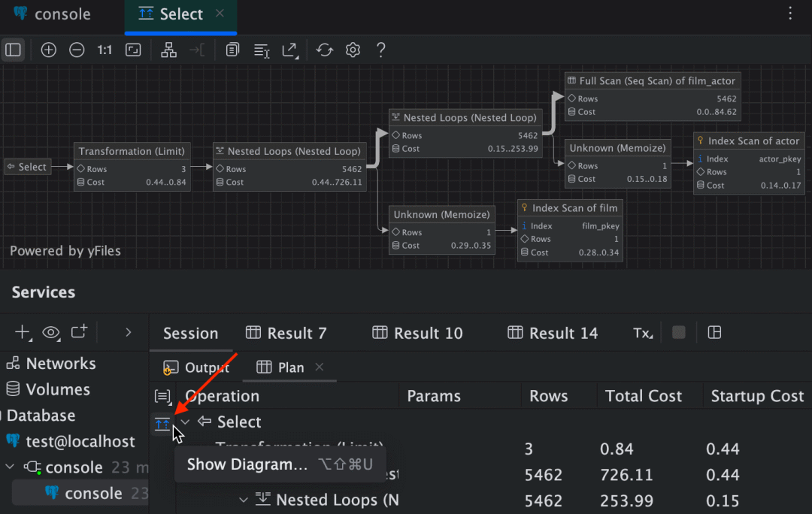Open the Help icon on the diagram toolbar
The height and width of the screenshot is (514, 812).
pos(380,50)
